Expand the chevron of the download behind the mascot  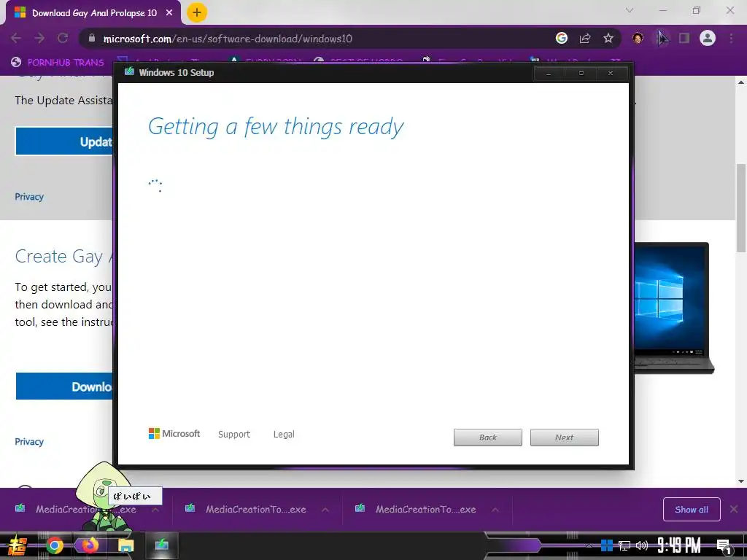coord(155,510)
